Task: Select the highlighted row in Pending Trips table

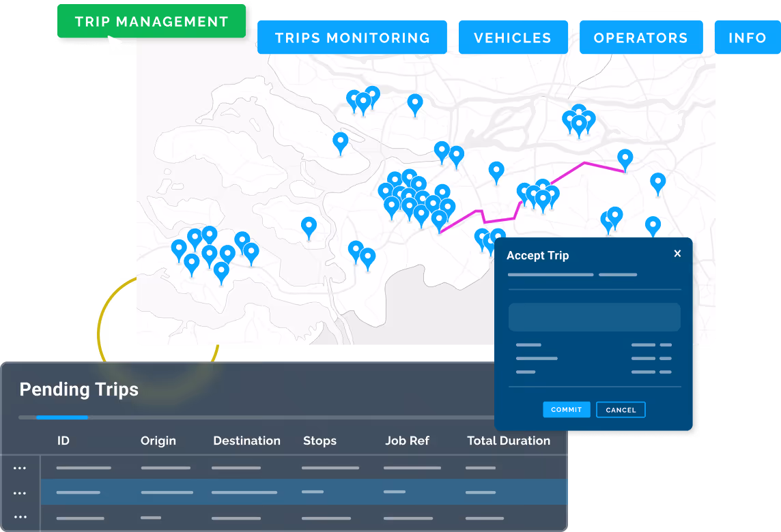Action: (304, 492)
